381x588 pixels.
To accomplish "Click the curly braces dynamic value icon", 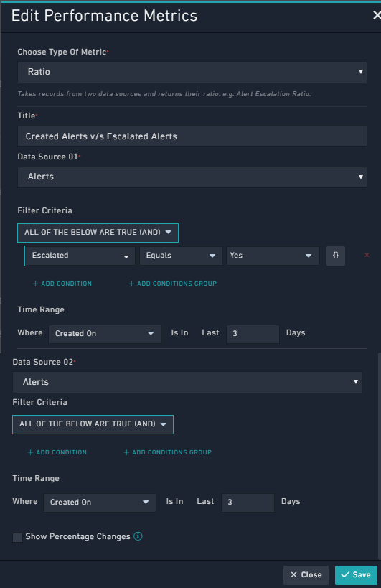I will tap(336, 256).
